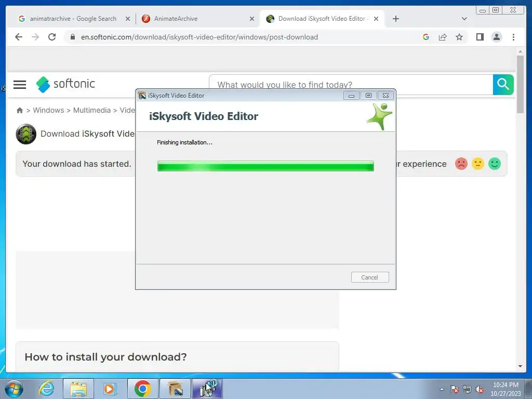Close the AnimateArchive tab
The height and width of the screenshot is (399, 532).
tap(252, 19)
